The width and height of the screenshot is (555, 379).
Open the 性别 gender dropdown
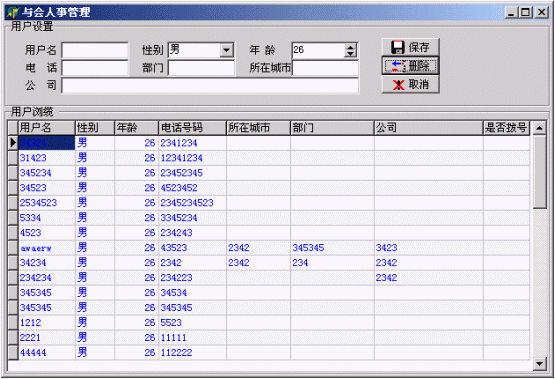click(227, 50)
